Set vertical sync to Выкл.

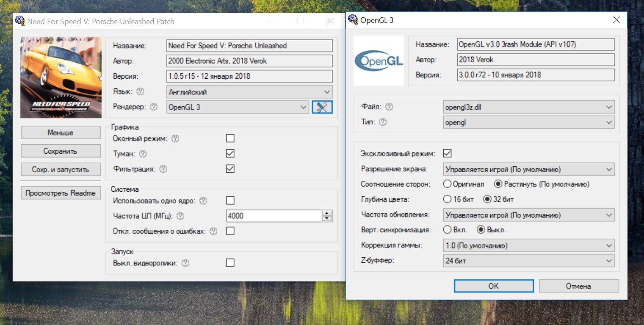pos(491,230)
